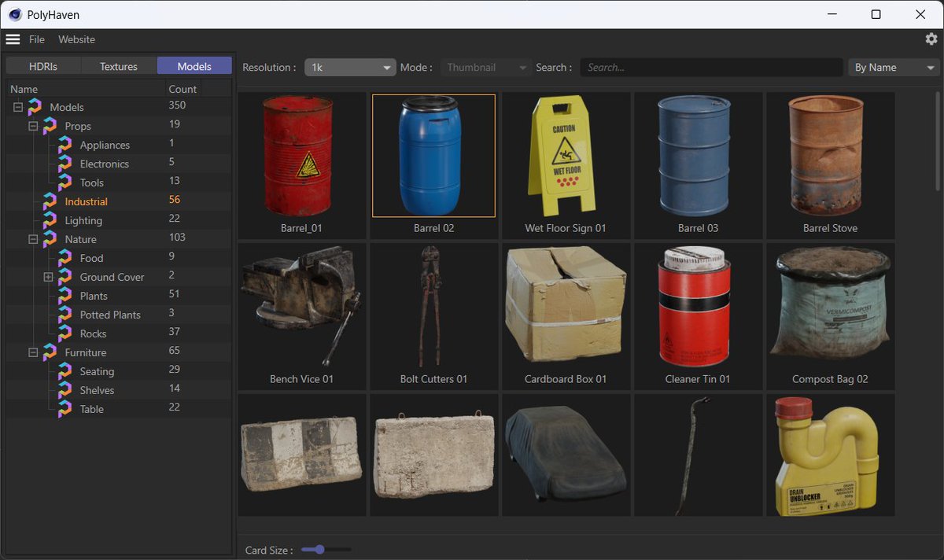Select the covered car thumbnail
944x560 pixels.
click(566, 455)
